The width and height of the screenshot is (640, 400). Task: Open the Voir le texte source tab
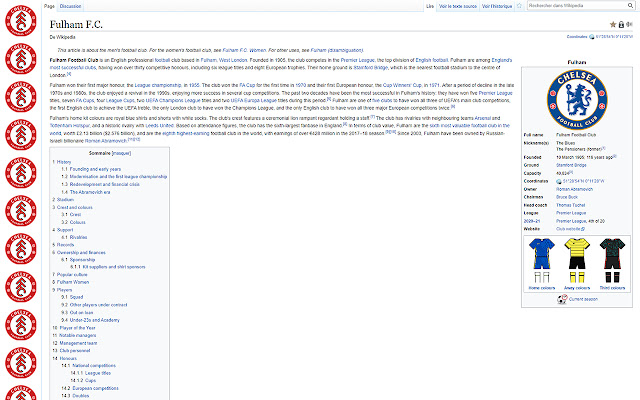[x=458, y=6]
